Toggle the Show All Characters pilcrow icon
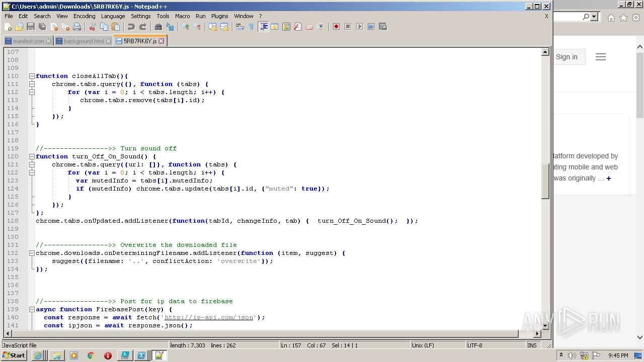The width and height of the screenshot is (644, 362). point(252,27)
